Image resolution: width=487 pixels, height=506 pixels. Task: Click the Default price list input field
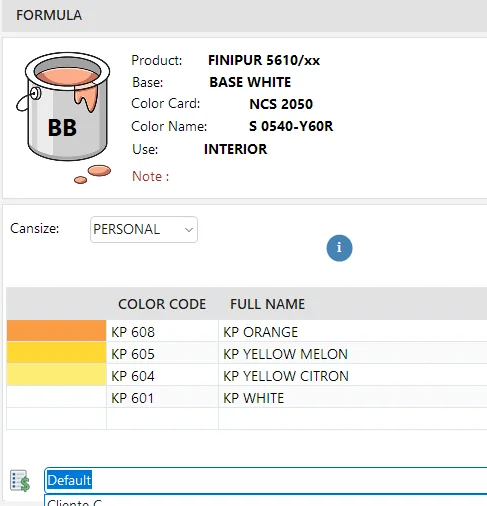[x=266, y=480]
